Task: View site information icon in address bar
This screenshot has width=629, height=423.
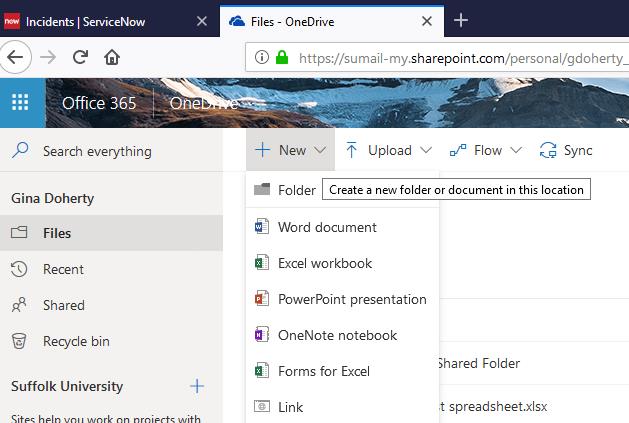Action: pos(262,57)
